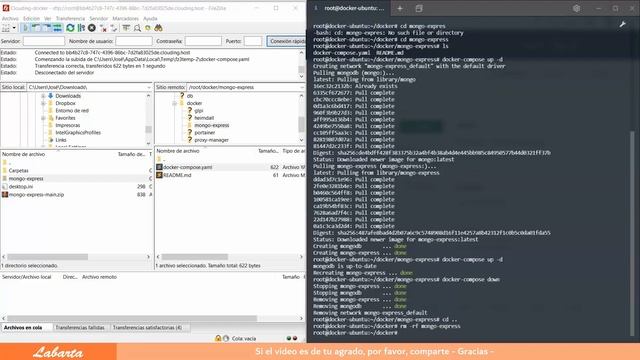The height and width of the screenshot is (360, 640).
Task: Open the Archivo menu
Action: pos(10,18)
